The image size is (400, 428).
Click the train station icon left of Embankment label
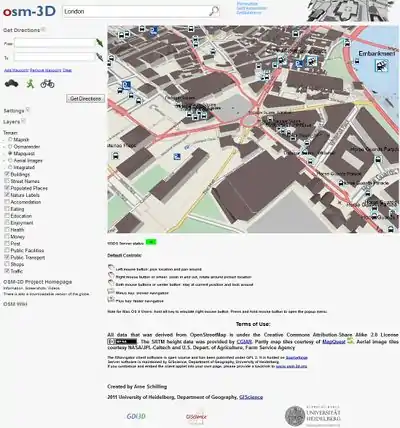pos(311,61)
